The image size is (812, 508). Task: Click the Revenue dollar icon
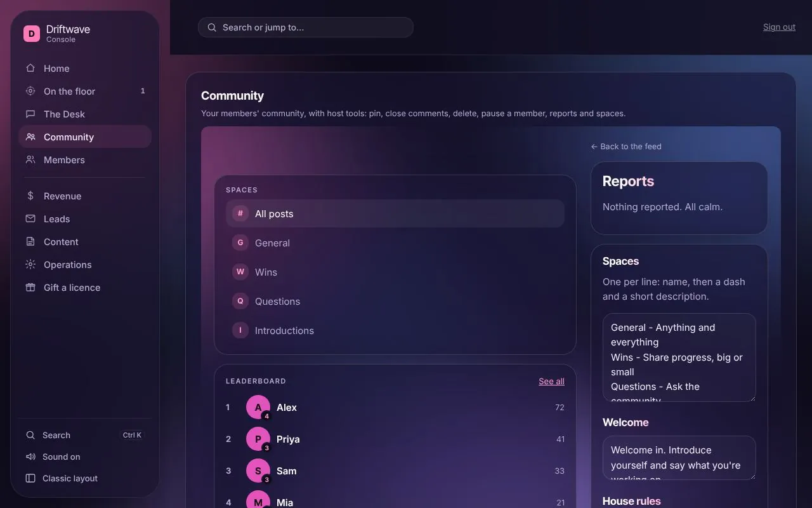(x=30, y=196)
